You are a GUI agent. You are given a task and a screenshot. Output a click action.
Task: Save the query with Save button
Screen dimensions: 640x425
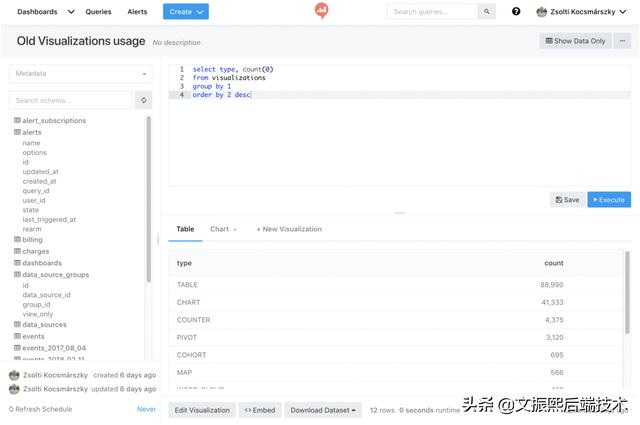(x=567, y=200)
